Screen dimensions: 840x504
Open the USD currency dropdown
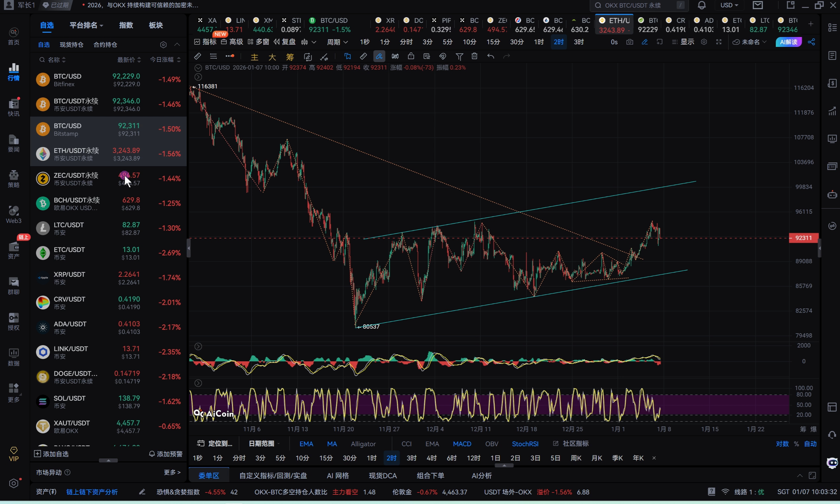click(729, 5)
